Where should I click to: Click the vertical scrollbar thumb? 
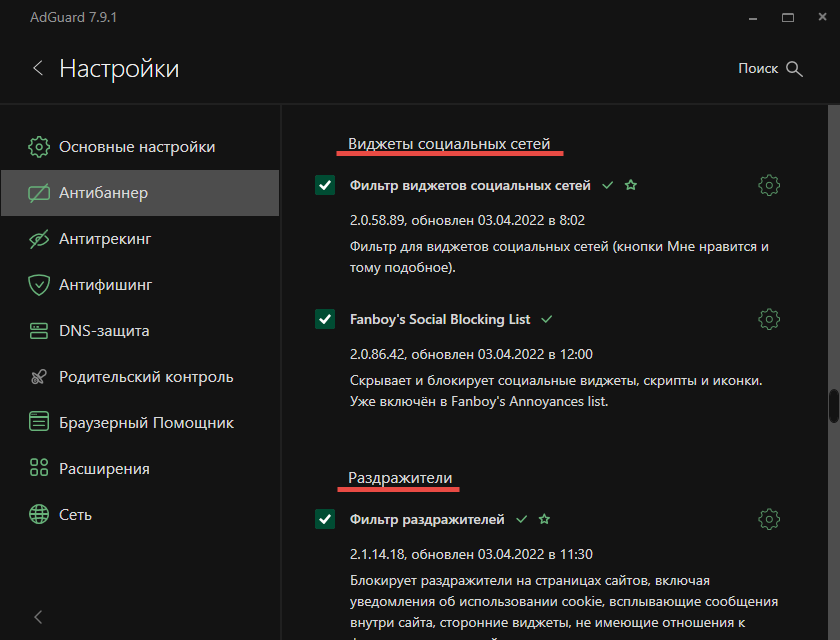tap(834, 406)
